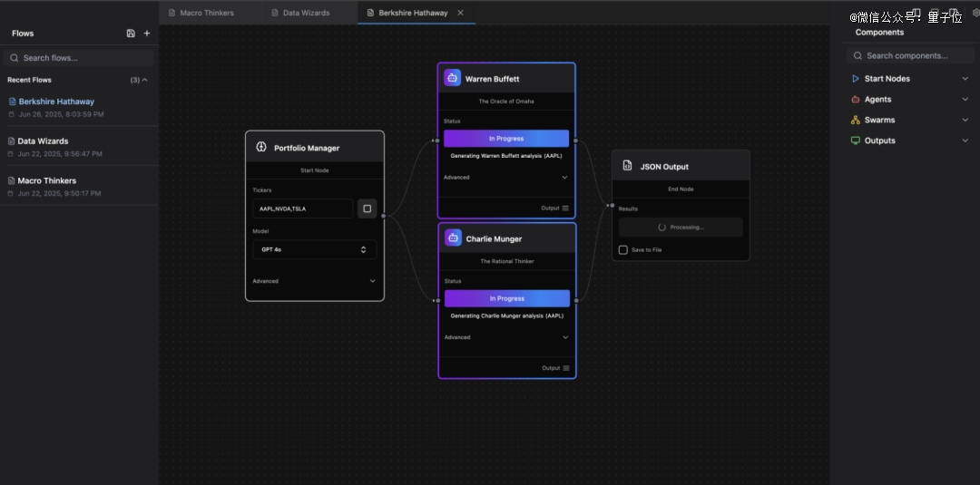Viewport: 980px width, 485px height.
Task: Click the Charlie Munger agent robot icon
Action: [452, 238]
